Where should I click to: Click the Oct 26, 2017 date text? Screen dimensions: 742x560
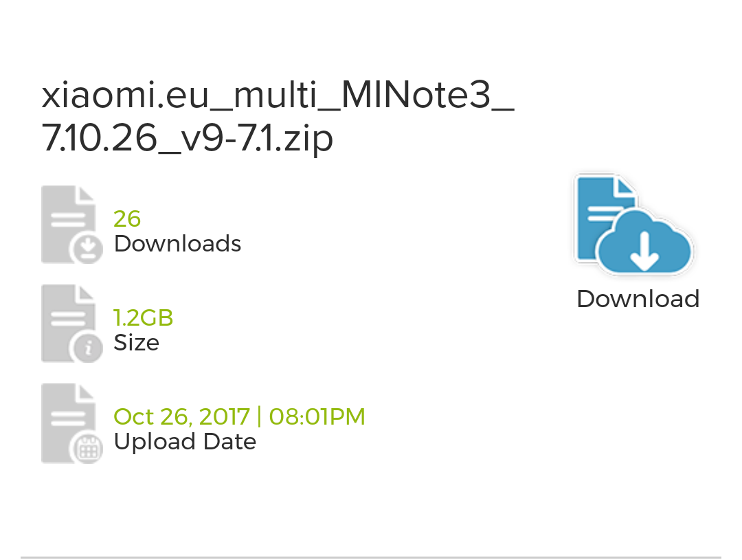point(181,417)
